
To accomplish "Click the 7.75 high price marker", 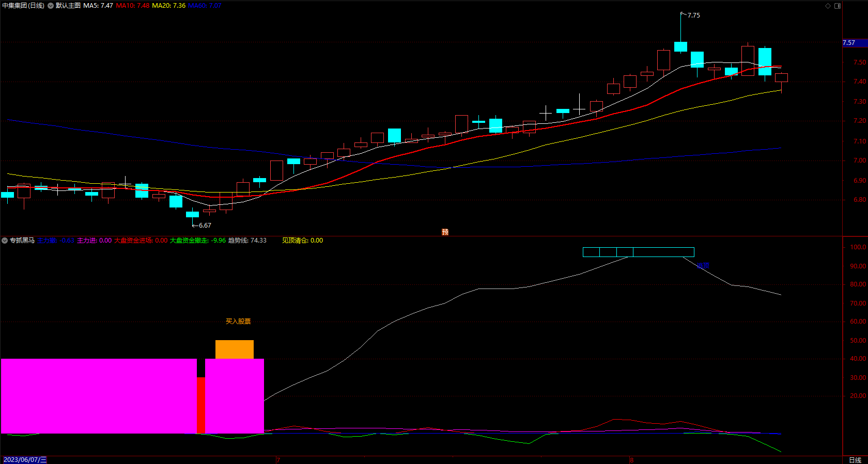I will [x=694, y=15].
